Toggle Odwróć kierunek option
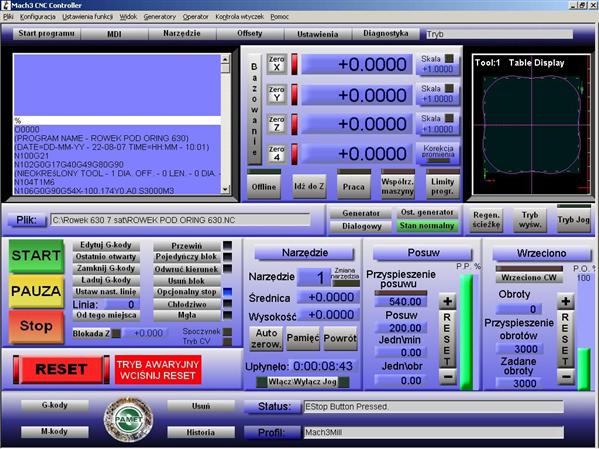The height and width of the screenshot is (449, 599). 187,269
